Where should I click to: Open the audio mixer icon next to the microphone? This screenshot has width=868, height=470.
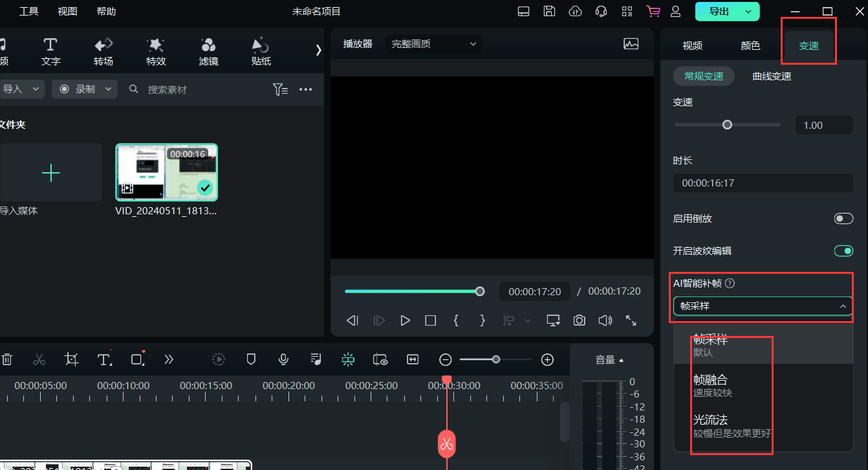(x=315, y=359)
